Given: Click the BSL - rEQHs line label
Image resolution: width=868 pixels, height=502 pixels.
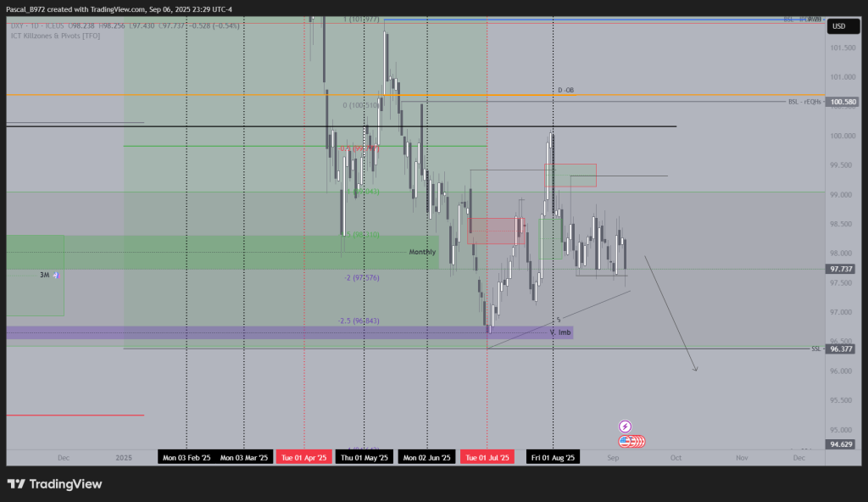Looking at the screenshot, I should coord(805,102).
